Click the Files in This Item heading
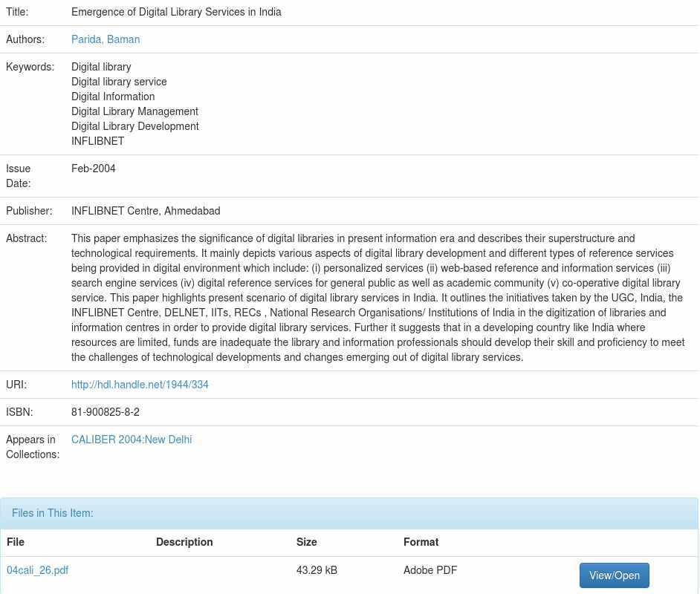This screenshot has height=594, width=700. click(53, 513)
